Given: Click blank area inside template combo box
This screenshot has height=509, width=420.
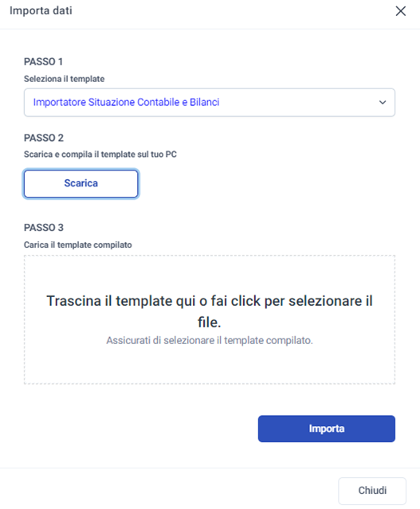Looking at the screenshot, I should tap(297, 102).
